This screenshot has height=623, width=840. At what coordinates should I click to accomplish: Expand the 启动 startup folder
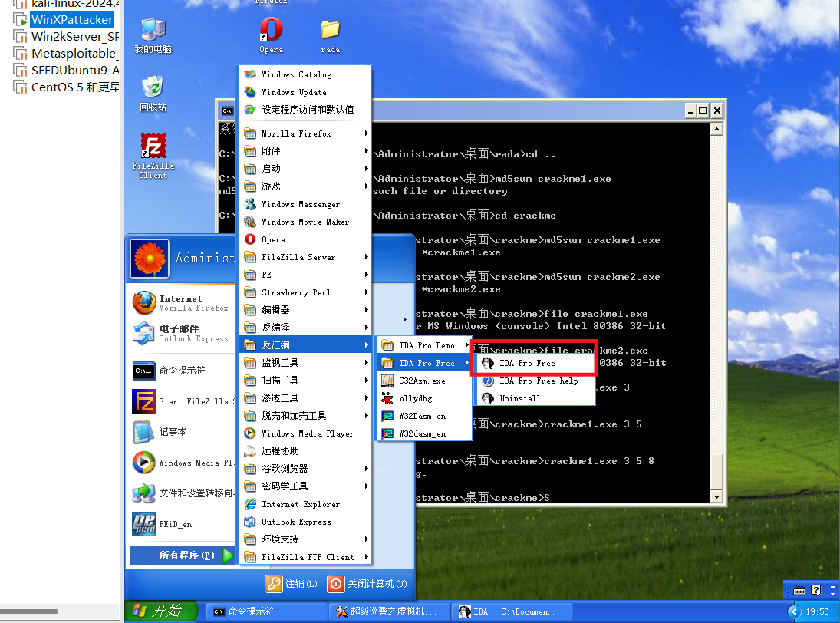pyautogui.click(x=305, y=169)
